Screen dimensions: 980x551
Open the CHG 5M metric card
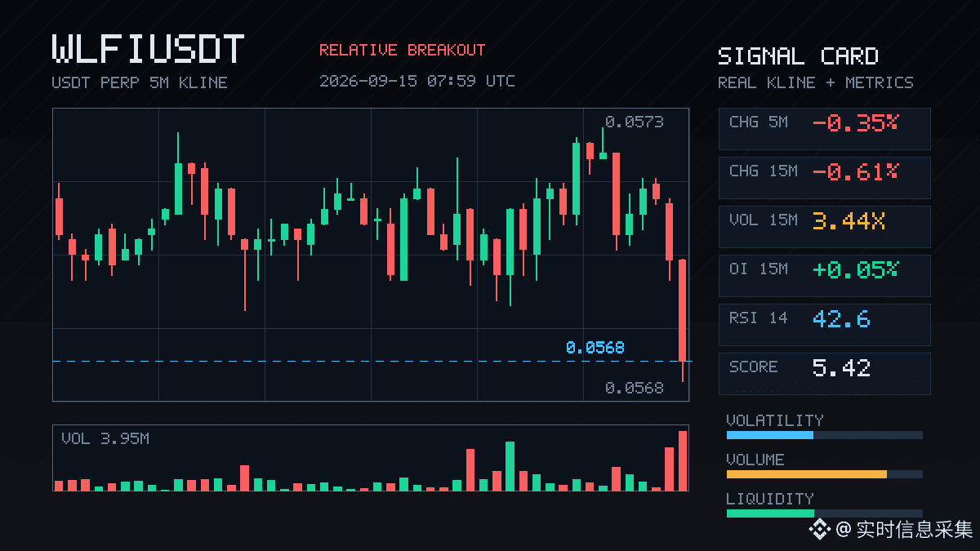pyautogui.click(x=824, y=129)
